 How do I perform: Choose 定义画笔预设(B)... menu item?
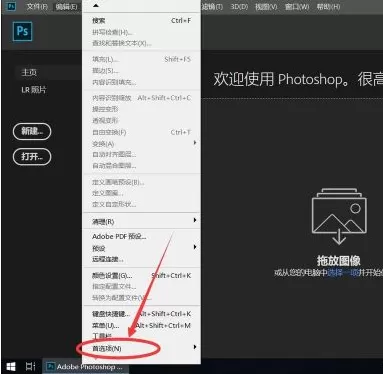tap(141, 182)
